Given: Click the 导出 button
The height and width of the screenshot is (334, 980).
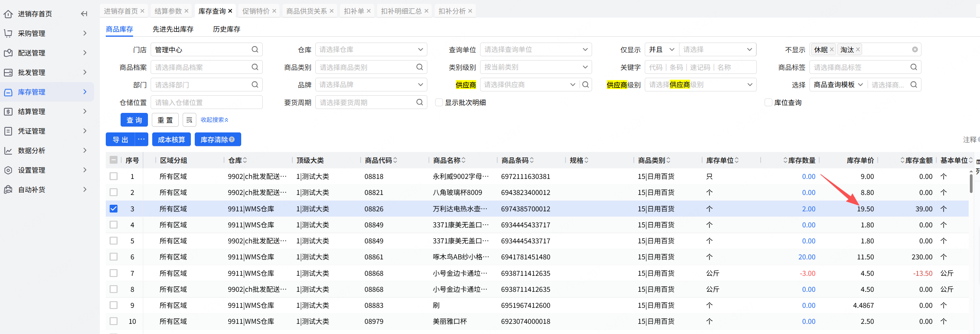Looking at the screenshot, I should click(120, 139).
